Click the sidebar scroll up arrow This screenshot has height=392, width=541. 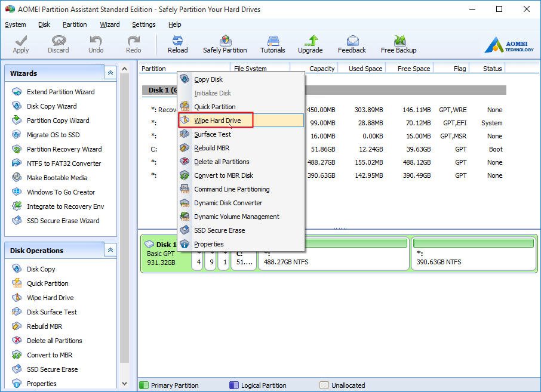[125, 69]
